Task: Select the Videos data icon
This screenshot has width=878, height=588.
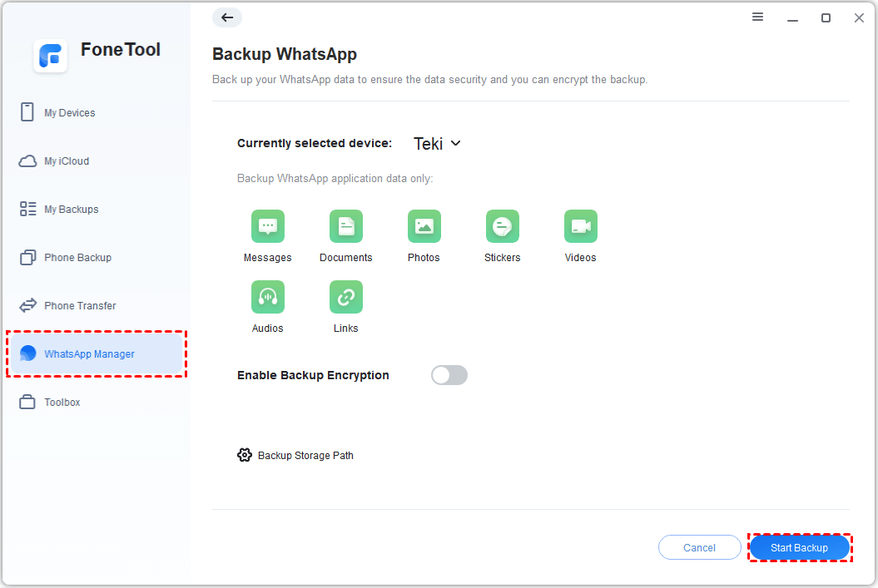Action: coord(581,226)
